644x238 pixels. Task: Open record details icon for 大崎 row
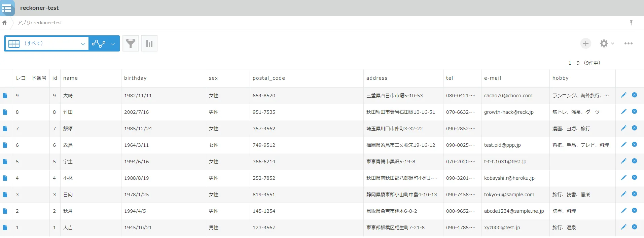[x=5, y=96]
